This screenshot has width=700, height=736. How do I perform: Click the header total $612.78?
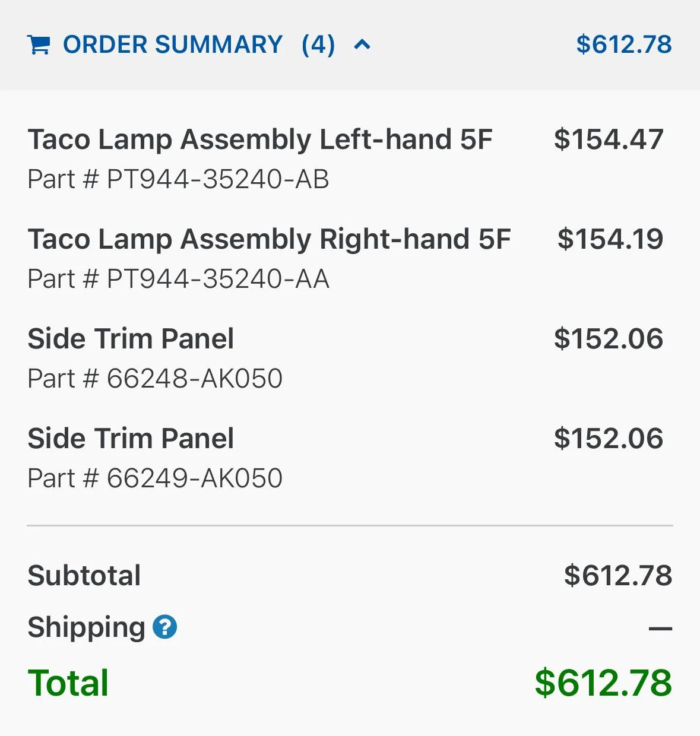[623, 45]
